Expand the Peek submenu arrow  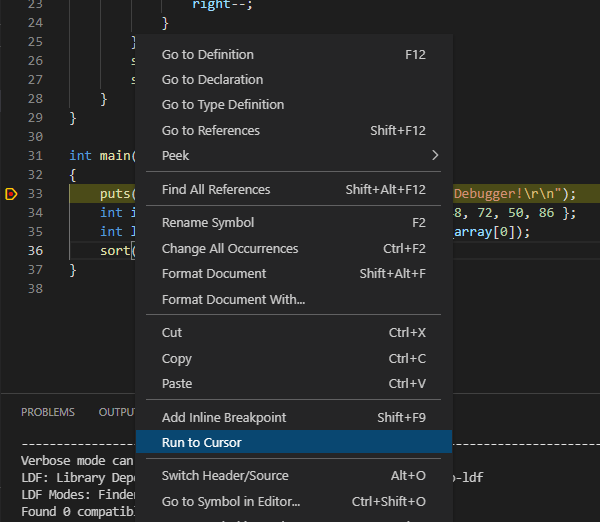point(434,155)
